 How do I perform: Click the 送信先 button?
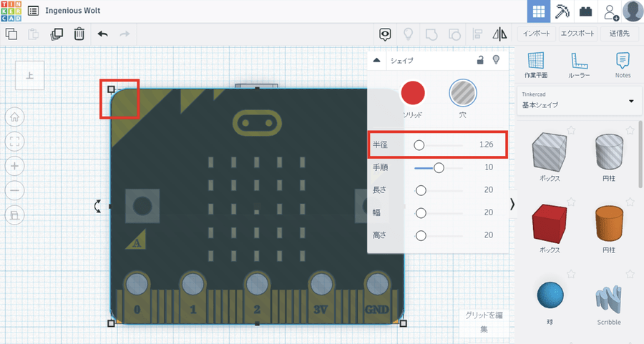(x=620, y=34)
